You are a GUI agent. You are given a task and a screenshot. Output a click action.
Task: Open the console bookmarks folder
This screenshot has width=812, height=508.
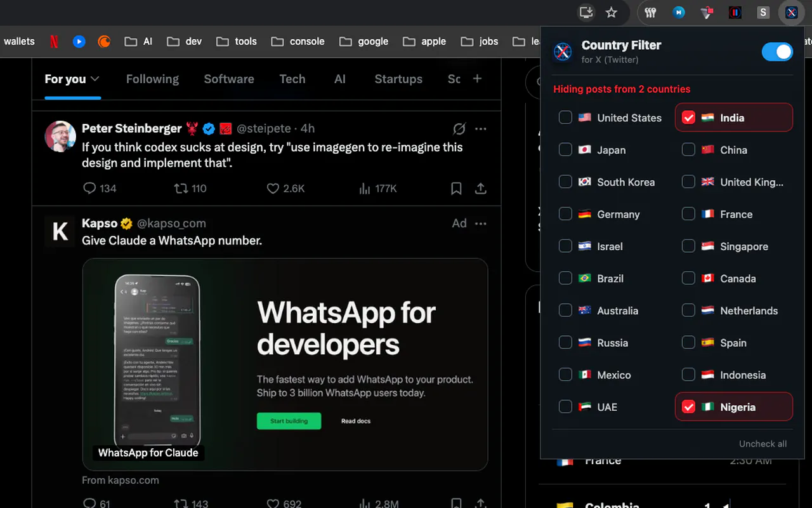click(x=298, y=41)
